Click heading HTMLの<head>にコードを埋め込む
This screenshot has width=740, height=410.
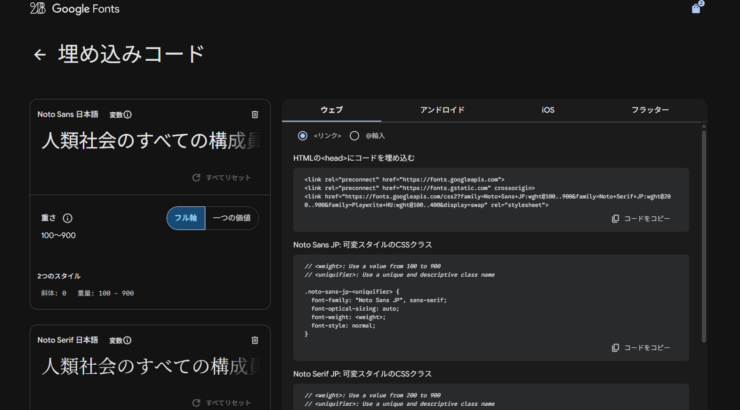353,158
